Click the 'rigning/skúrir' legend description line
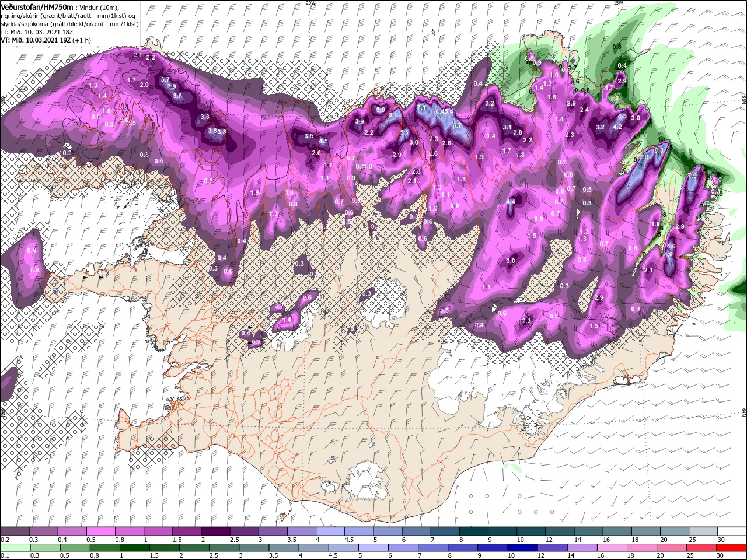Screen dimensions: 747x560 [x=68, y=15]
